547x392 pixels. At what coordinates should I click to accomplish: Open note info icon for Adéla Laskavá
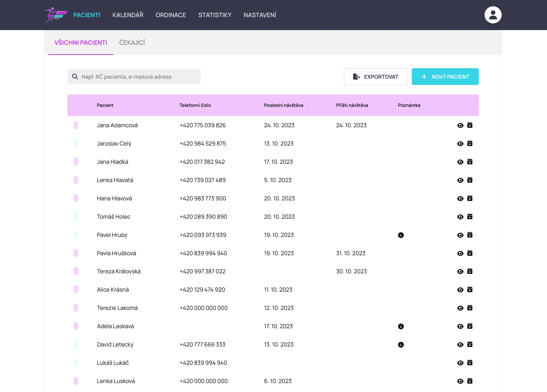tap(401, 326)
